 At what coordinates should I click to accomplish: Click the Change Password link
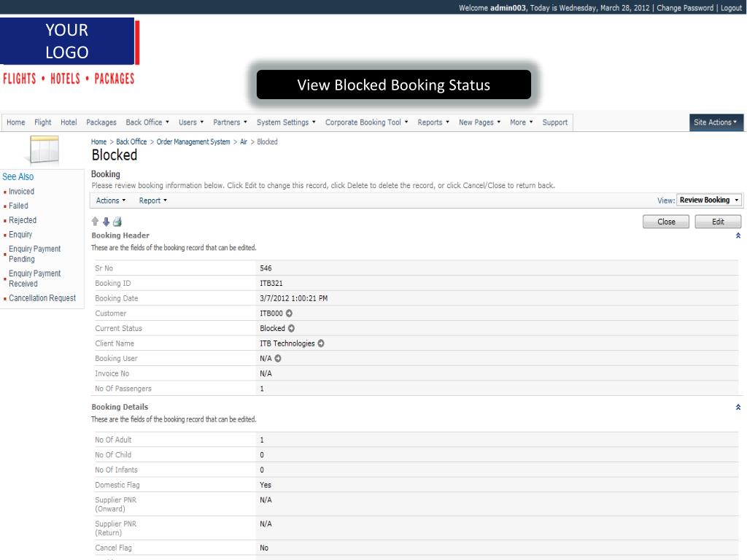pos(685,7)
